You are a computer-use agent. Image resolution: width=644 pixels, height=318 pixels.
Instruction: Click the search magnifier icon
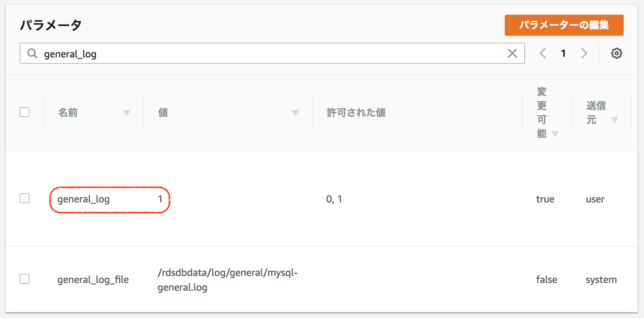(x=32, y=54)
